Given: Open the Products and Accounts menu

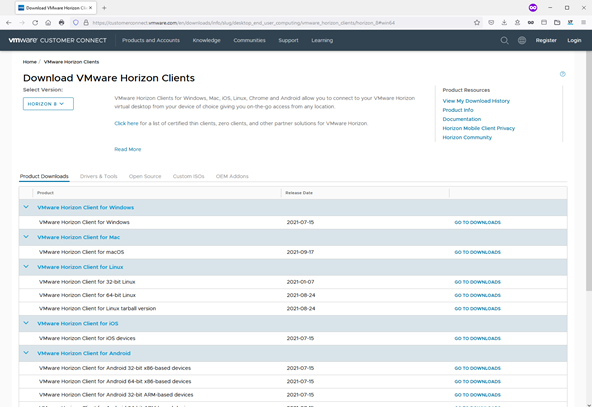Looking at the screenshot, I should pos(151,40).
